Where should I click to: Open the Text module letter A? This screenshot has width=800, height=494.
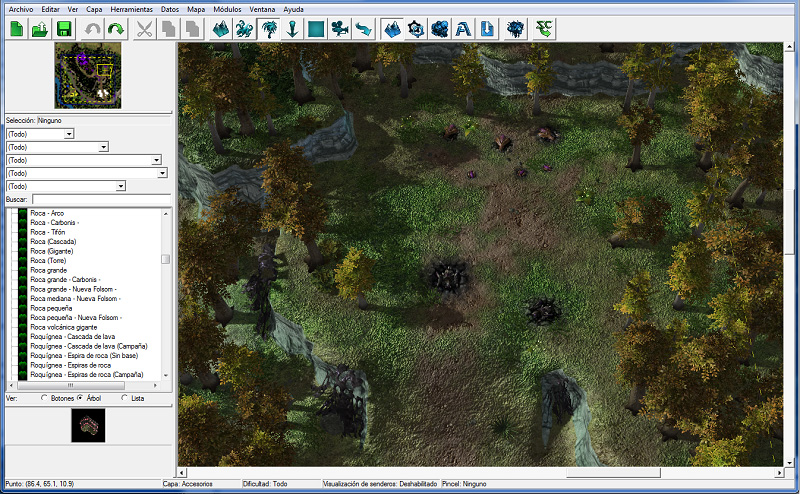tap(463, 29)
